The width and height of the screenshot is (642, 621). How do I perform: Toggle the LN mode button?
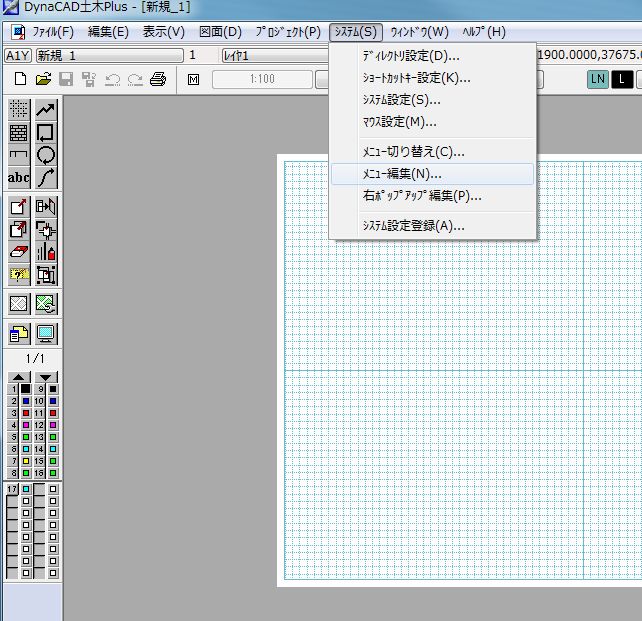click(598, 79)
